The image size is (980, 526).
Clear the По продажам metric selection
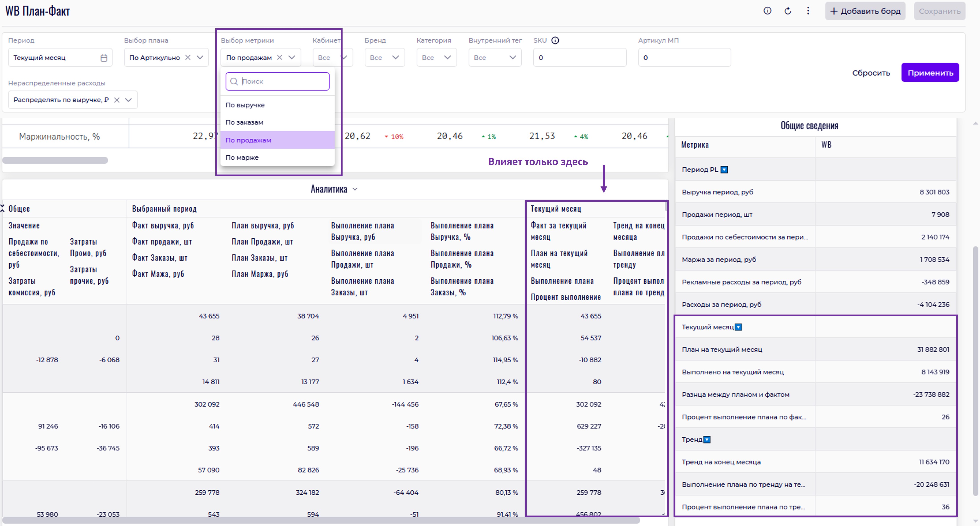click(x=280, y=57)
